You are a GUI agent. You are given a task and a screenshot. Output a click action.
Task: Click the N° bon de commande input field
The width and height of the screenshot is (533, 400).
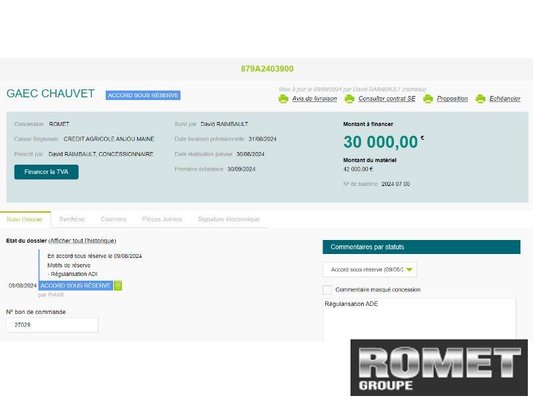52,325
